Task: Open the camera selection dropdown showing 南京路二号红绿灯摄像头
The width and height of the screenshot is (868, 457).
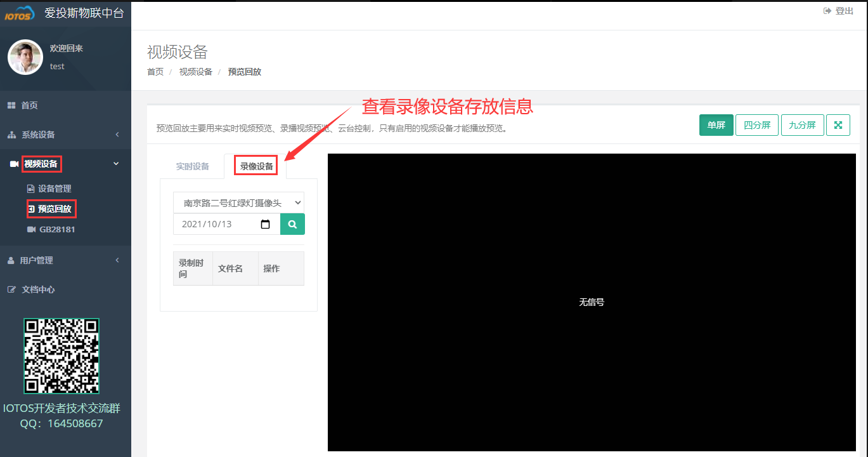Action: click(238, 202)
